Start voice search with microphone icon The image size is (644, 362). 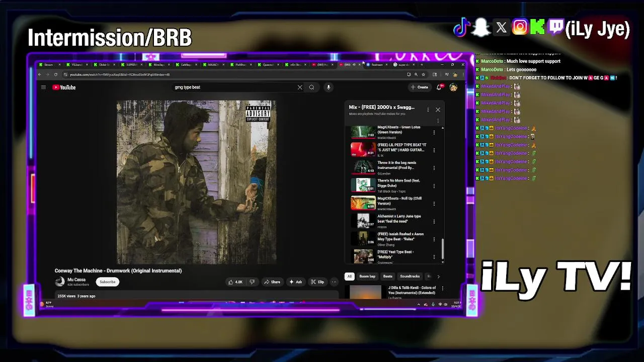pyautogui.click(x=329, y=87)
